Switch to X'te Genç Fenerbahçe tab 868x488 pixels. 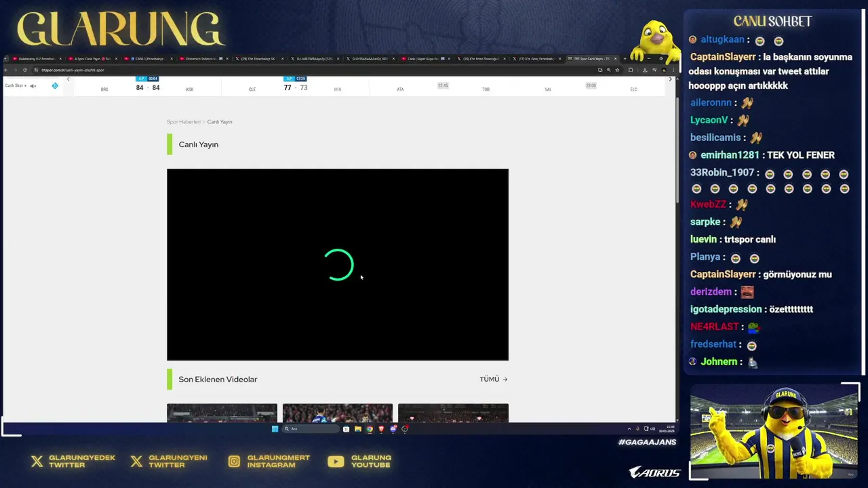click(536, 59)
